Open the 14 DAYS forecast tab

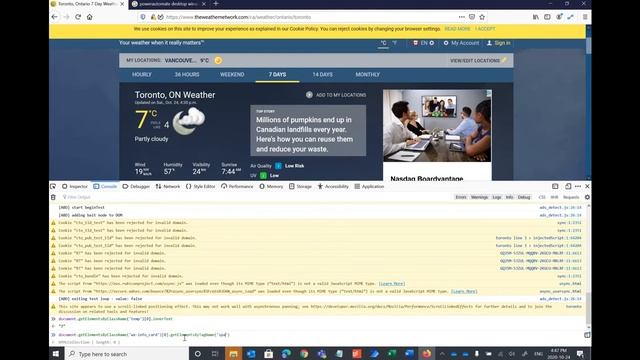[322, 75]
